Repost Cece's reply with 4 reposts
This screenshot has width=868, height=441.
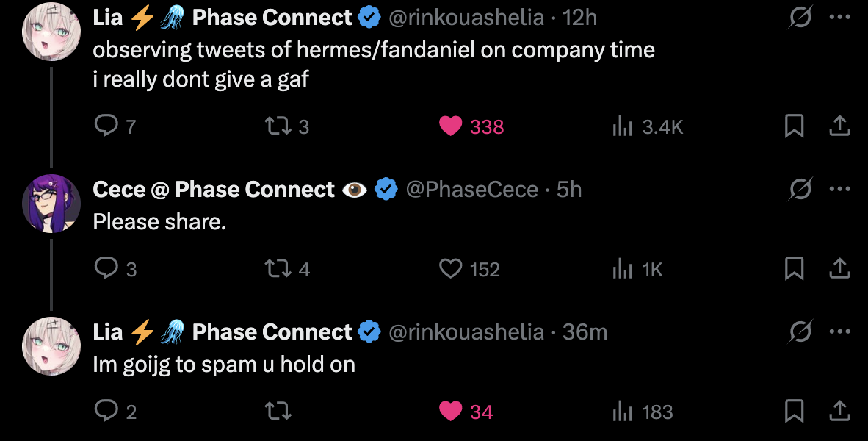point(277,269)
